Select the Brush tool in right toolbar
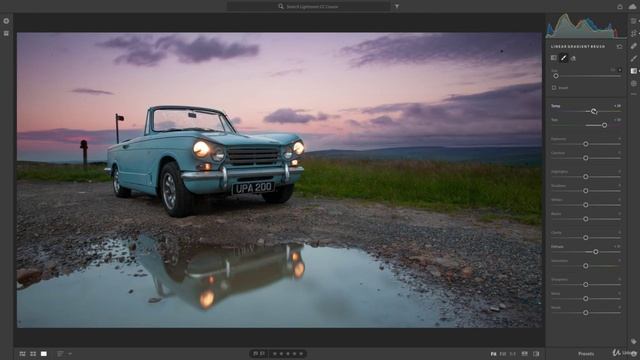Screen dimensions: 640x360 [x=633, y=59]
